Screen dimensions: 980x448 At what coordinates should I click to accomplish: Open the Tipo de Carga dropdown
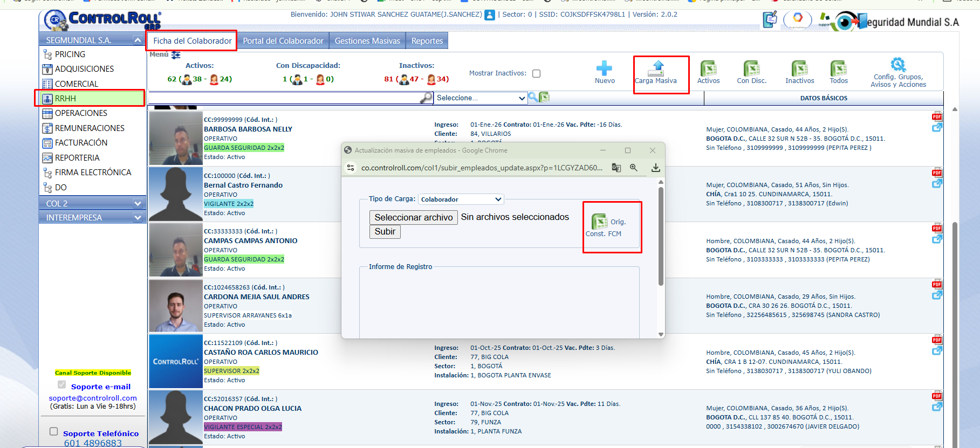461,199
